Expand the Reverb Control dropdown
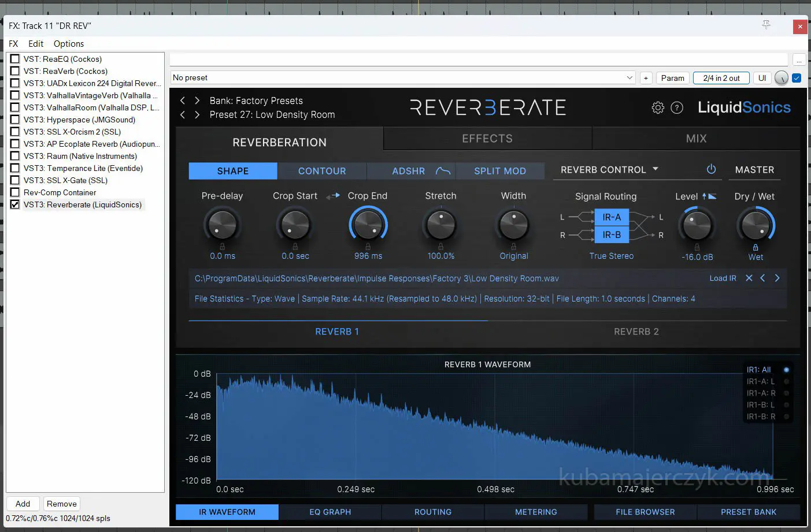Viewport: 811px width, 532px height. point(656,169)
